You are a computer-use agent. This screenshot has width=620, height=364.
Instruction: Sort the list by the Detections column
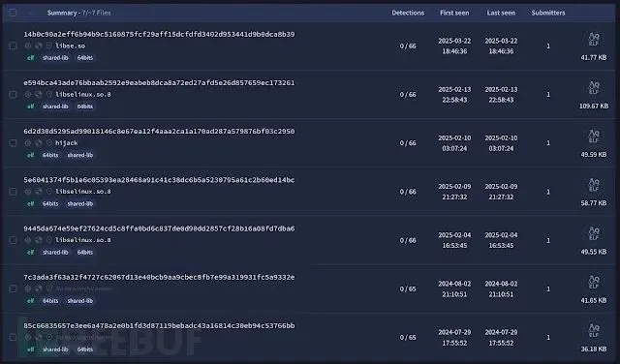point(408,13)
